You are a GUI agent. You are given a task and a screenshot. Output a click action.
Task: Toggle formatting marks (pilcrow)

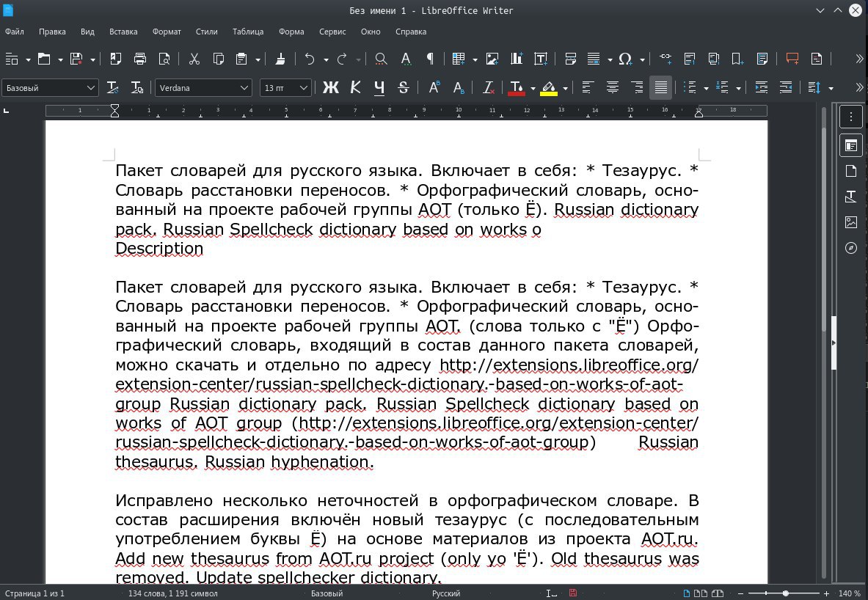tap(430, 59)
